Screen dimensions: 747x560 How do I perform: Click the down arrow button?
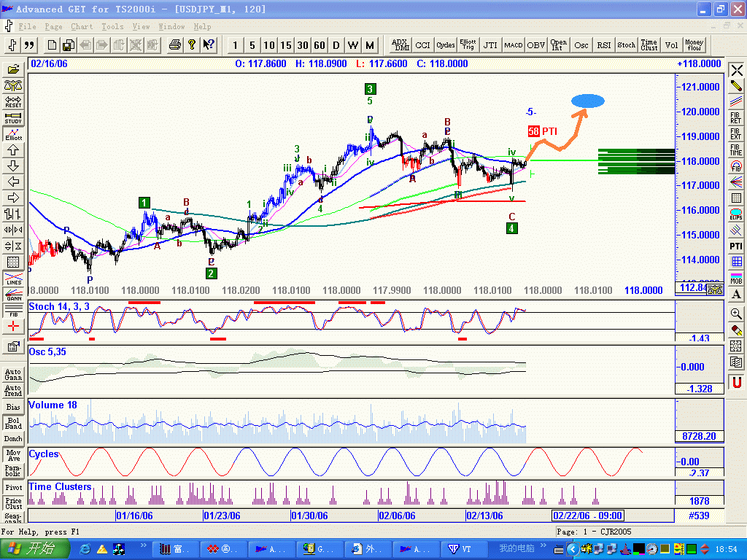pos(13,166)
